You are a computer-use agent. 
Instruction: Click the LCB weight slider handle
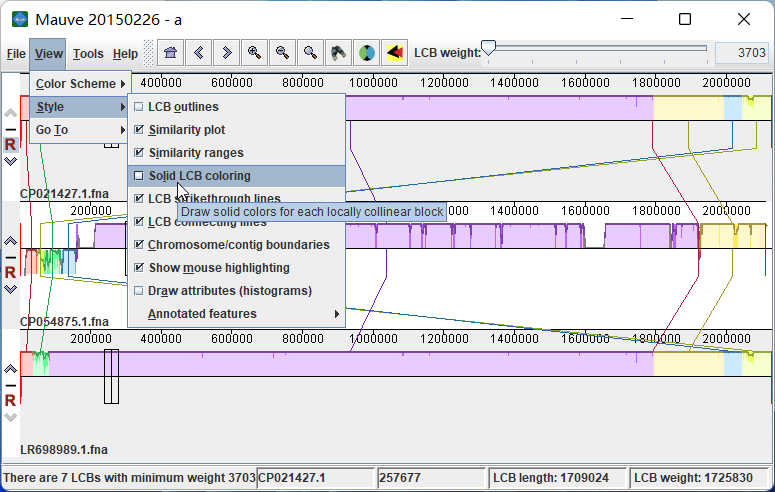(x=489, y=48)
